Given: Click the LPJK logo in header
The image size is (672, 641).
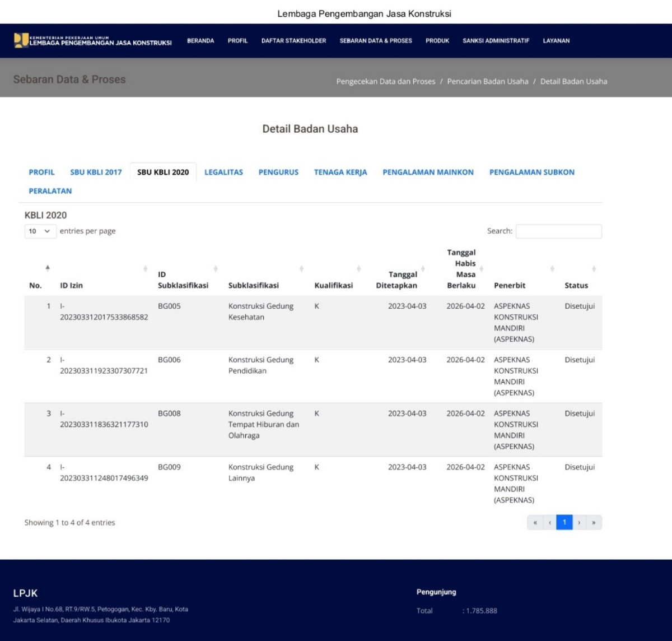Looking at the screenshot, I should point(92,40).
